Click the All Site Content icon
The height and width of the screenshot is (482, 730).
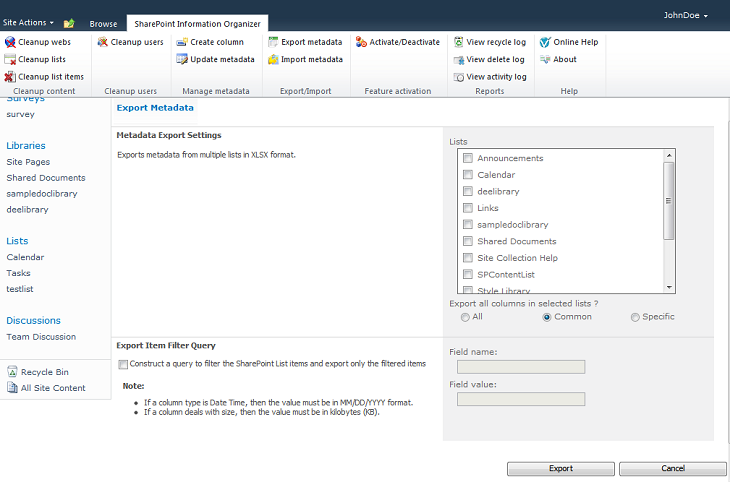point(13,387)
